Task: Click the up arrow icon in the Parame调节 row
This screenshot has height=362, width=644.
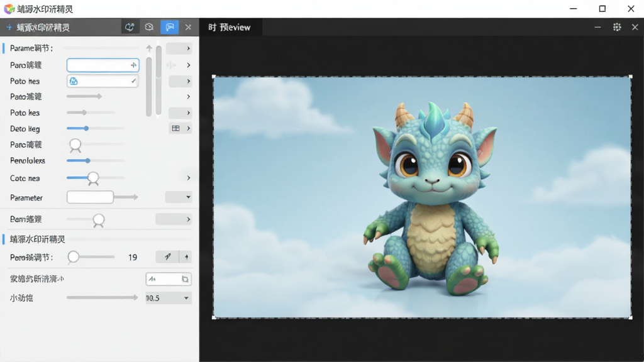Action: [x=149, y=48]
